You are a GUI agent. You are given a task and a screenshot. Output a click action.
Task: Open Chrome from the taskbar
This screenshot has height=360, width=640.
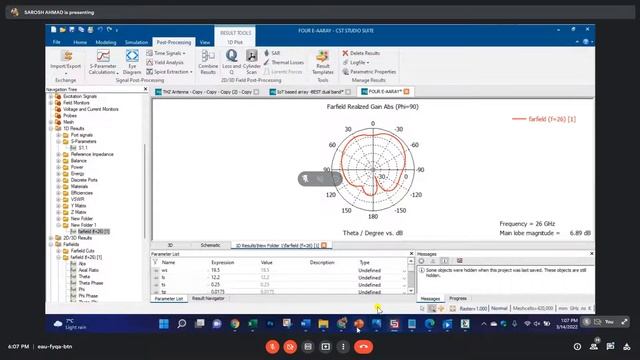pyautogui.click(x=235, y=324)
